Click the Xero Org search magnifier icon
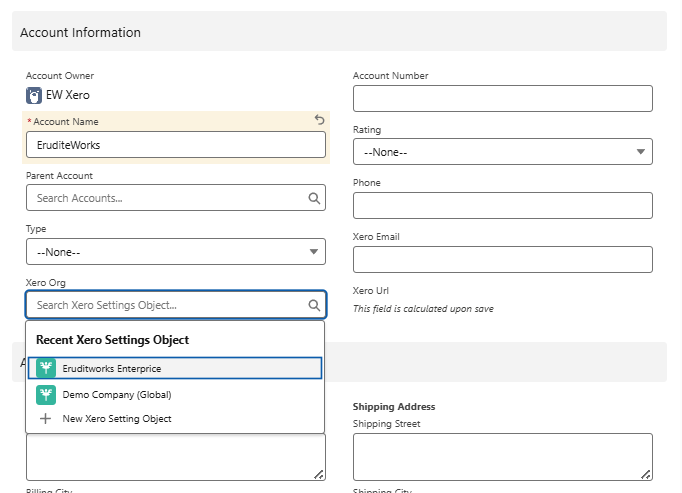Viewport: 682px width, 493px height. click(314, 305)
